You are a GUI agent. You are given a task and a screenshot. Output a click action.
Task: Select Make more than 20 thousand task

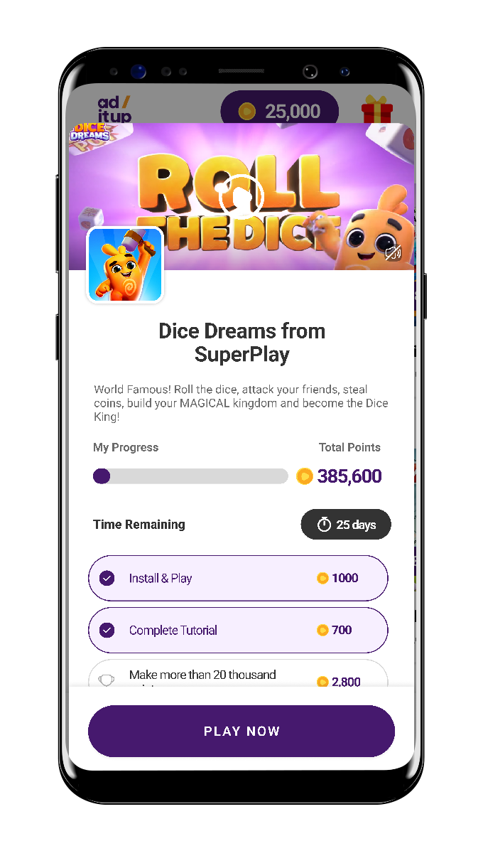tap(238, 673)
